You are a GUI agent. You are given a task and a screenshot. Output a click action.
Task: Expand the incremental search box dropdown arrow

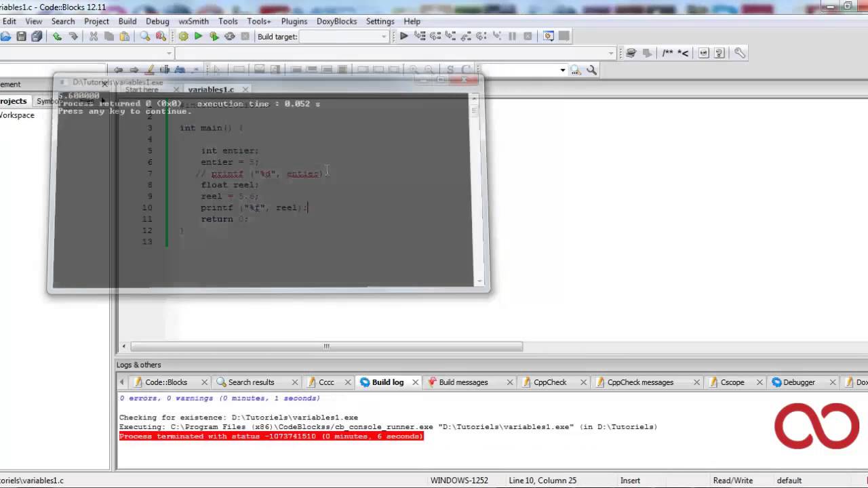[562, 70]
